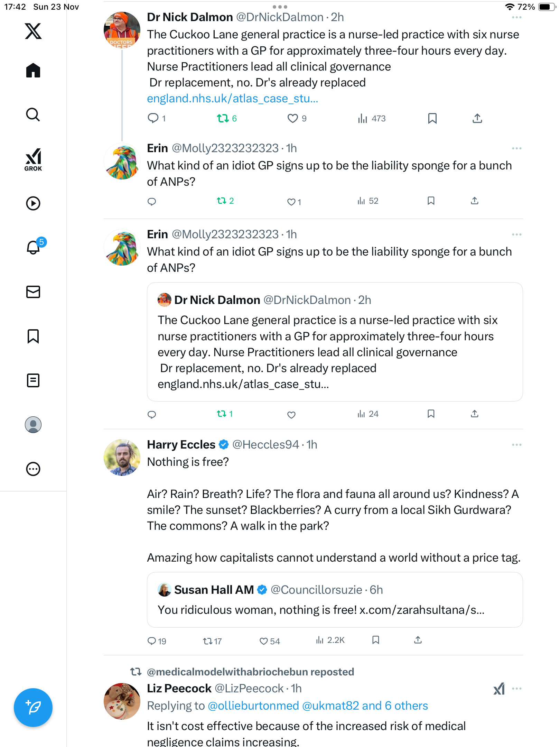The height and width of the screenshot is (747, 560).
Task: Open the Search page from sidebar
Action: [33, 115]
